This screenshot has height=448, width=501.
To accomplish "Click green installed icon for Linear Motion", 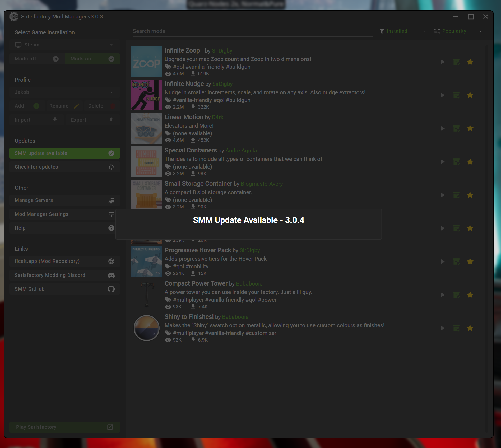I will pyautogui.click(x=456, y=128).
